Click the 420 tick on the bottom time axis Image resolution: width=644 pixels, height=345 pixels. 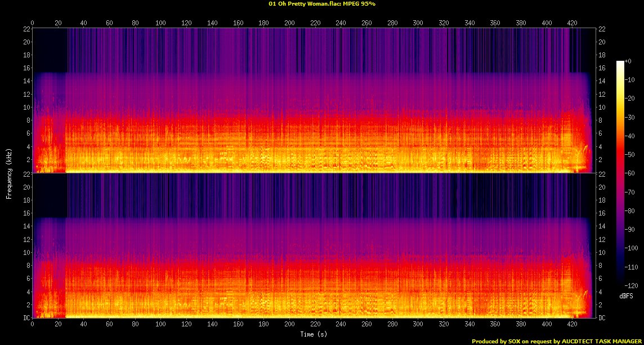click(573, 325)
